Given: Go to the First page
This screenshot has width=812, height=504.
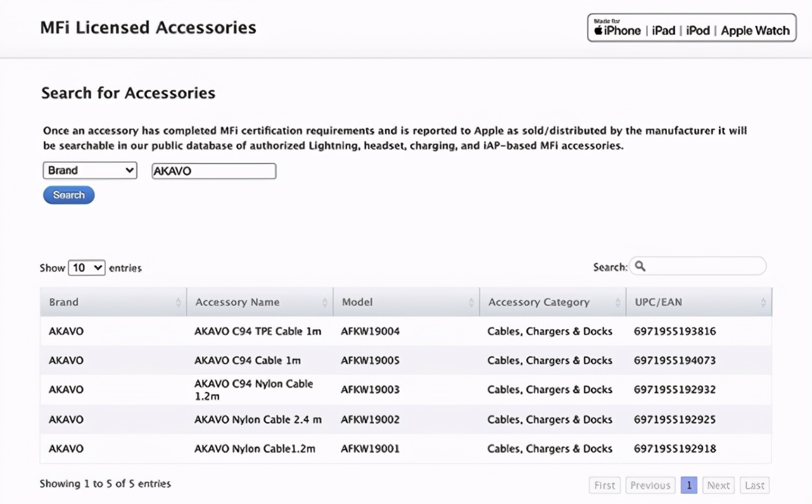Looking at the screenshot, I should (x=604, y=485).
